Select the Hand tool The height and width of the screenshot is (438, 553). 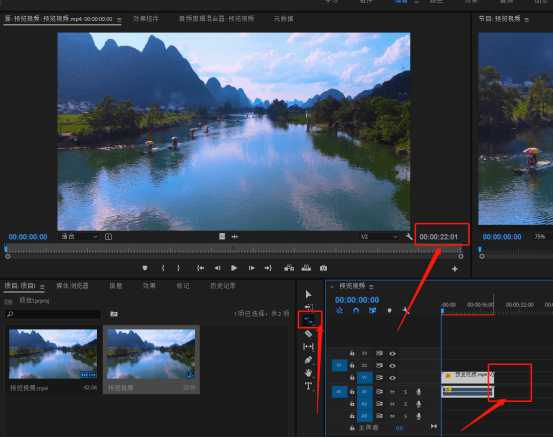(308, 373)
